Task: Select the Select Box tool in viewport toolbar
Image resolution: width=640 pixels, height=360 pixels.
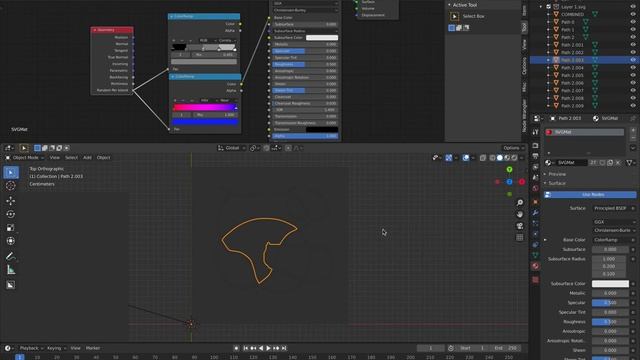Action: [x=11, y=172]
